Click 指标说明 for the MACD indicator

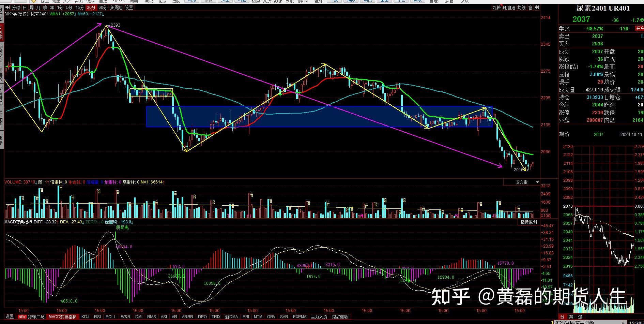[528, 222]
